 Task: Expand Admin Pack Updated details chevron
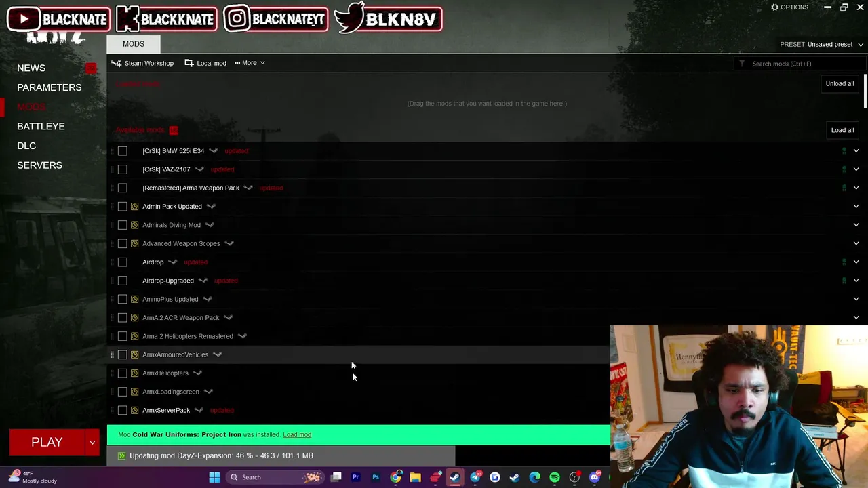pyautogui.click(x=856, y=207)
